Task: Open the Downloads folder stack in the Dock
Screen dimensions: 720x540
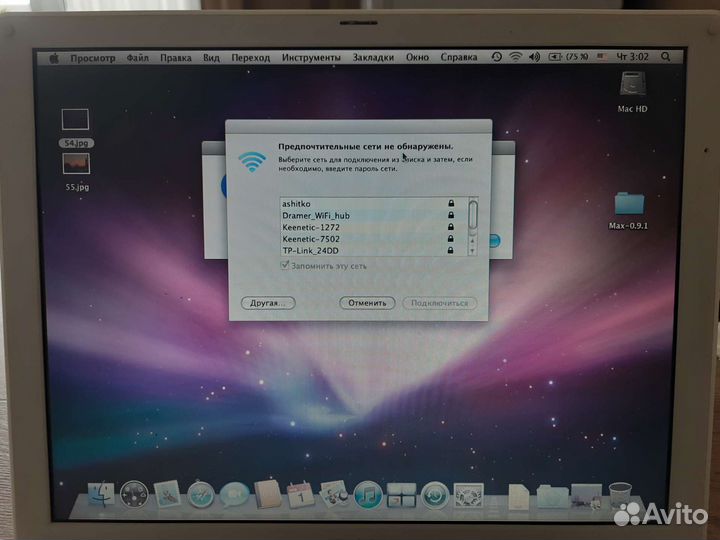Action: pyautogui.click(x=552, y=497)
